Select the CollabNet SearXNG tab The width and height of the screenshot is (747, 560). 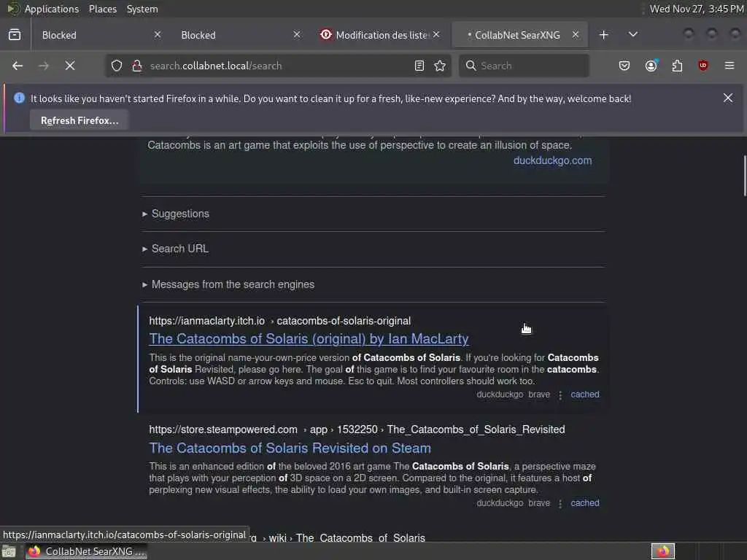[519, 35]
